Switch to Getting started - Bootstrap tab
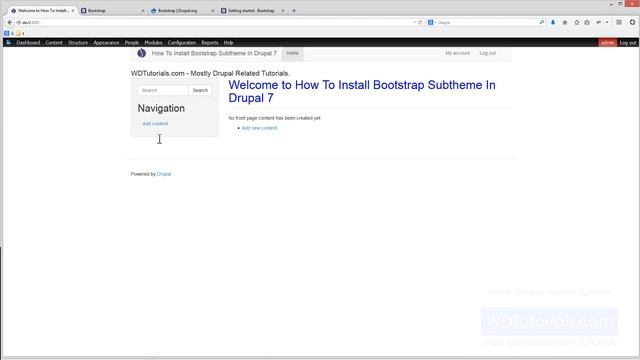640x360 pixels. (253, 11)
